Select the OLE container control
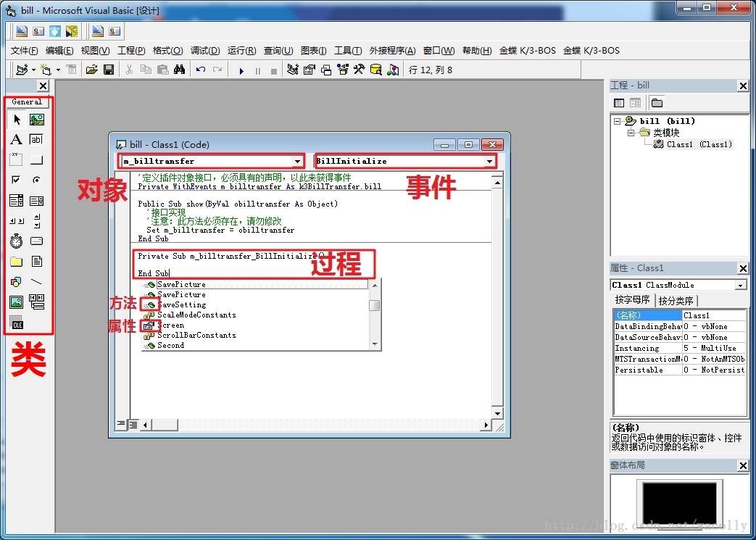Image resolution: width=756 pixels, height=540 pixels. coord(17,322)
